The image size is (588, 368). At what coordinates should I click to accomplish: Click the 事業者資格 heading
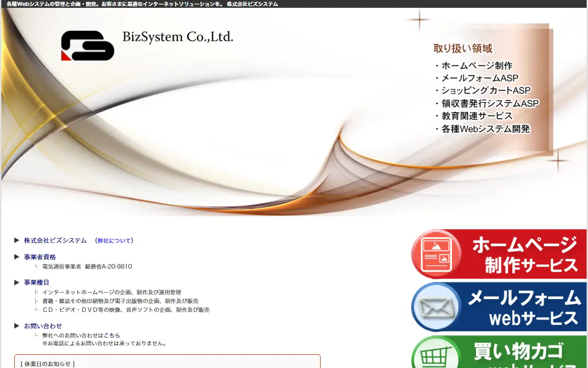click(40, 257)
